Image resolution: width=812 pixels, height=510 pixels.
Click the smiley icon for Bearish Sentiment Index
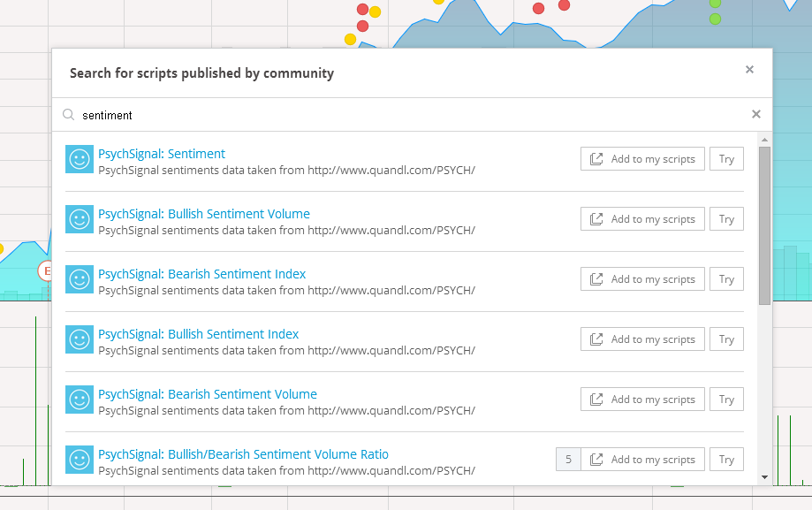tap(80, 279)
